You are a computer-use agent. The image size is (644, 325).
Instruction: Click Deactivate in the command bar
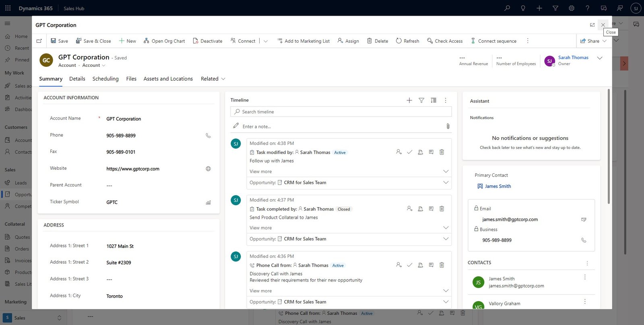pos(208,41)
